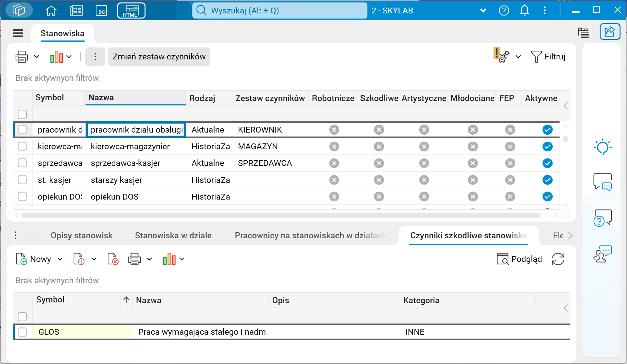The height and width of the screenshot is (364, 627).
Task: Switch to the Opisy stanowisk tab
Action: point(82,235)
